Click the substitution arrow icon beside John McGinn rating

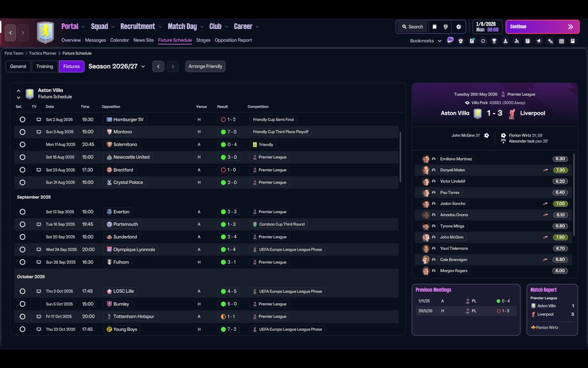[545, 237]
